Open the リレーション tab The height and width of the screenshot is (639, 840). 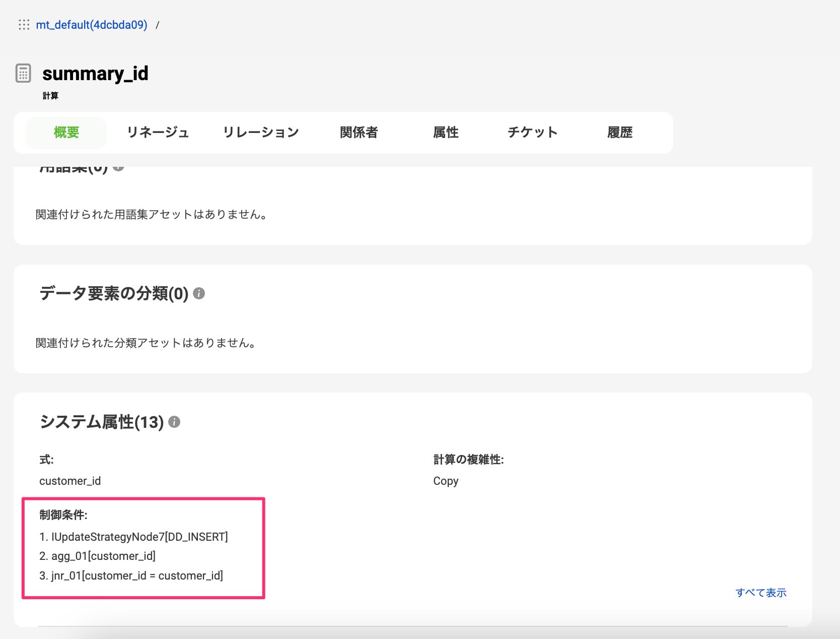[x=261, y=133]
